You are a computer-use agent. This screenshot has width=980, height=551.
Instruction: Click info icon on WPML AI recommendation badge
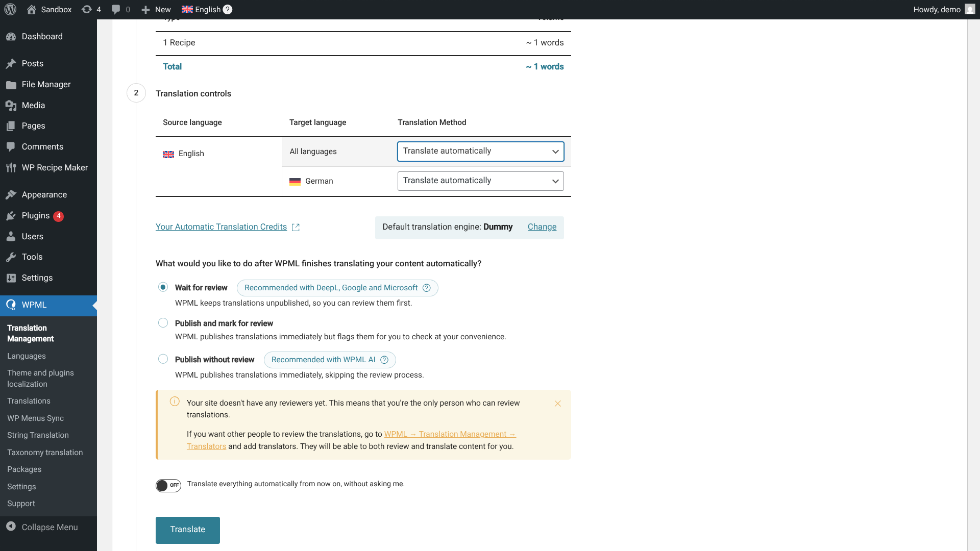tap(384, 360)
